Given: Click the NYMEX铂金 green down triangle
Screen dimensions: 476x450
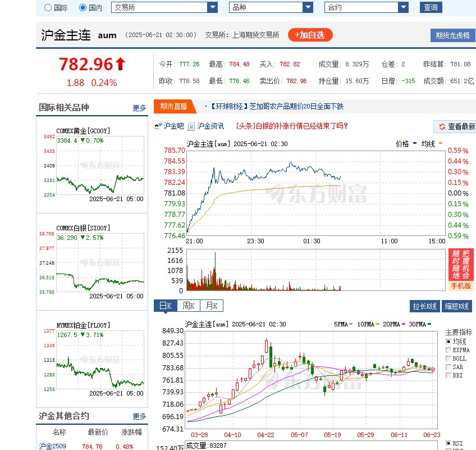Looking at the screenshot, I should (83, 334).
